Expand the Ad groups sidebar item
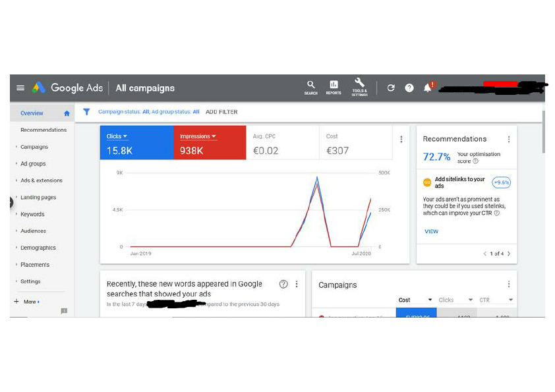555x392 pixels. pyautogui.click(x=16, y=163)
